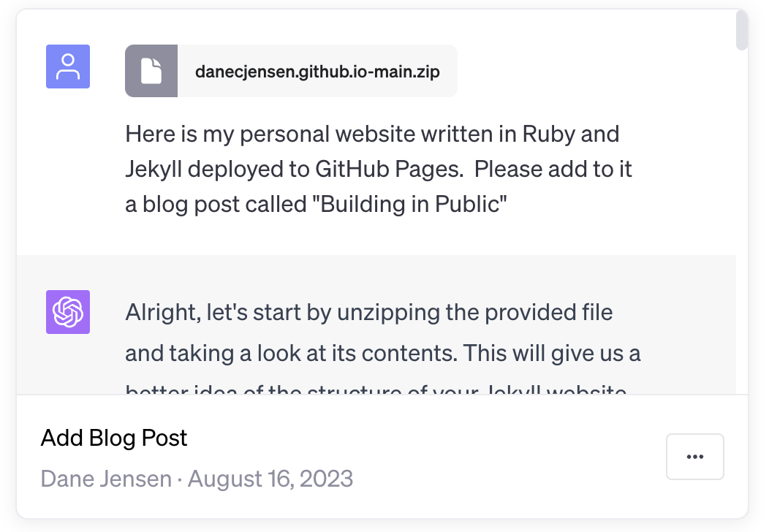Image resolution: width=769 pixels, height=532 pixels.
Task: Click the scrollbar track below the thumb
Action: coord(741,221)
